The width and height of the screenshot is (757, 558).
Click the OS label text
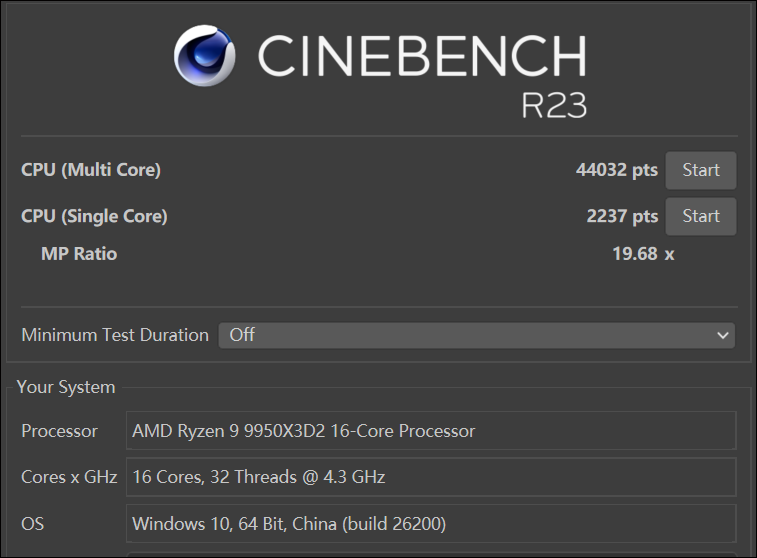point(32,524)
